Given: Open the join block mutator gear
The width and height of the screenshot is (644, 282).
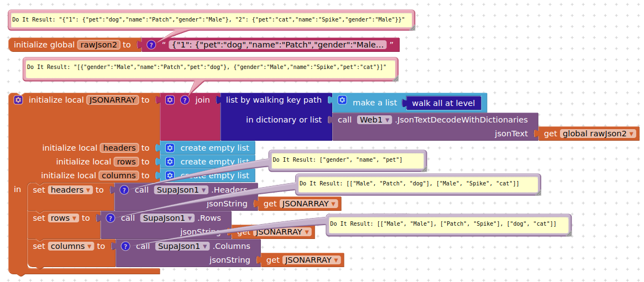Looking at the screenshot, I should pyautogui.click(x=170, y=100).
